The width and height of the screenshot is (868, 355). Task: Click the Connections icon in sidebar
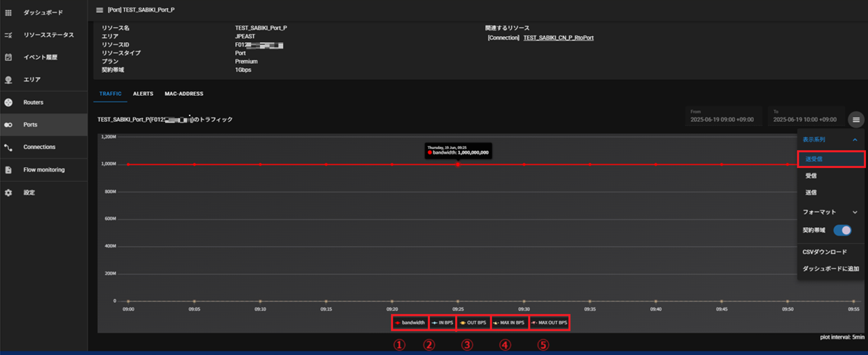pyautogui.click(x=8, y=147)
